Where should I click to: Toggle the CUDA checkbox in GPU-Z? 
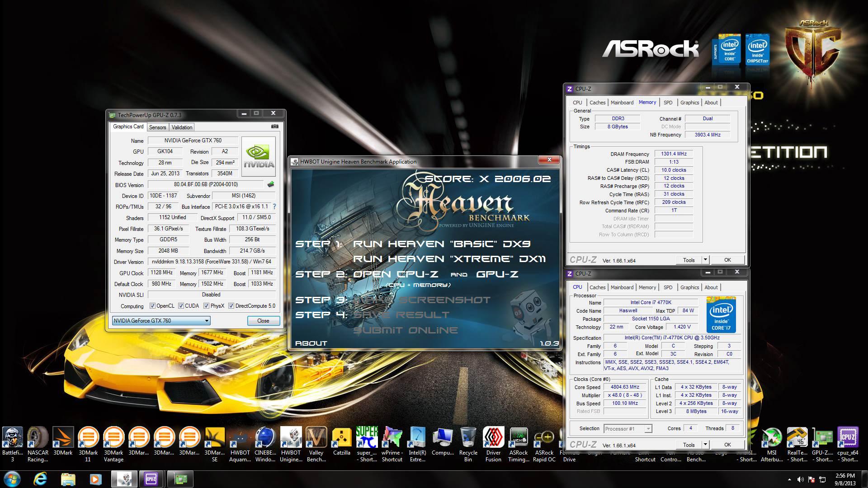(x=181, y=306)
